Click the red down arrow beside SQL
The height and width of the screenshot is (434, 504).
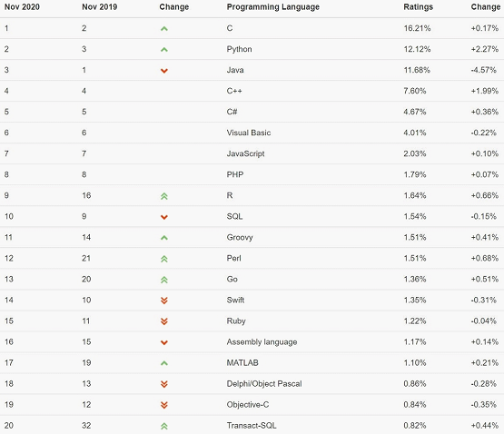164,217
